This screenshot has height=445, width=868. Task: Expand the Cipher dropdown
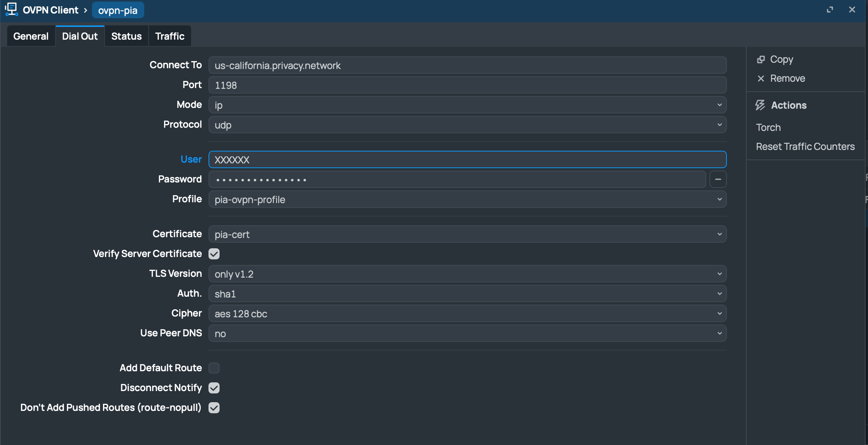click(467, 314)
